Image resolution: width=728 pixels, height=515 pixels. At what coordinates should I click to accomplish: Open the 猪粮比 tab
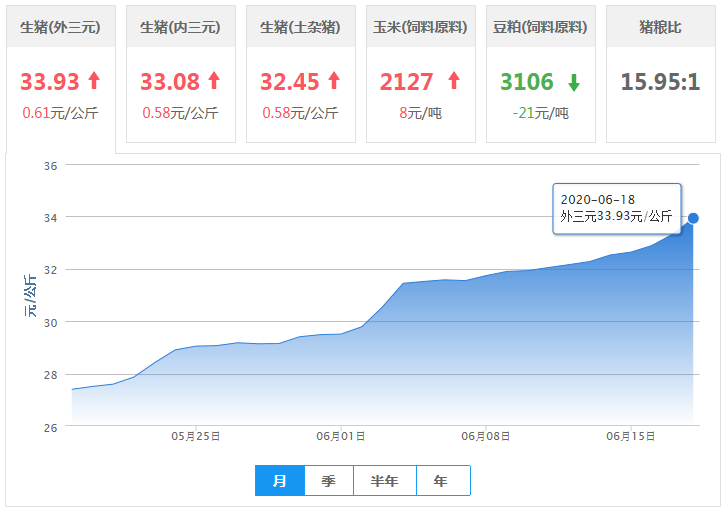tap(660, 28)
